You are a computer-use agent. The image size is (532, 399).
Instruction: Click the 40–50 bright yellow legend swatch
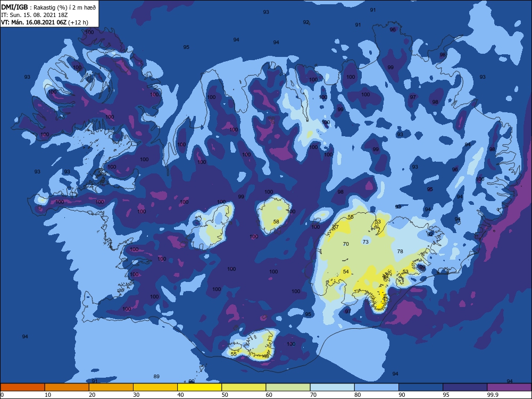click(199, 387)
